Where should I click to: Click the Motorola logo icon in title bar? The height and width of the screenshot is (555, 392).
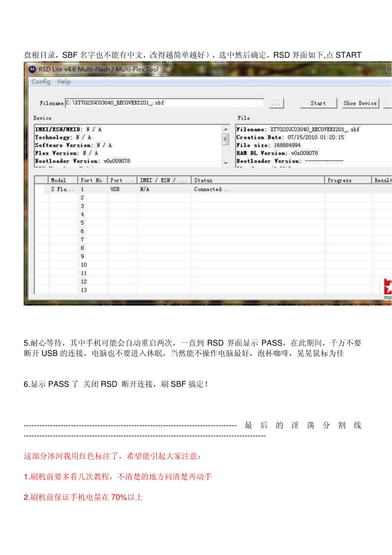coord(32,69)
